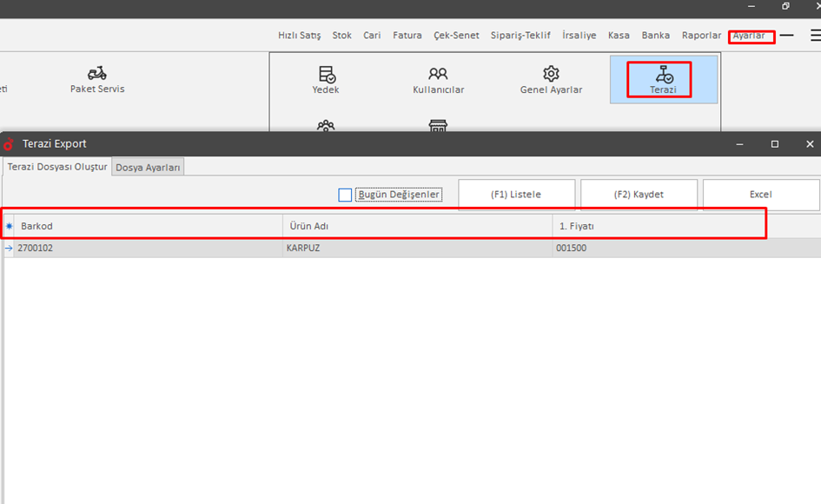Enable the Bugün Değişenler checkbox
The height and width of the screenshot is (504, 821).
(345, 195)
